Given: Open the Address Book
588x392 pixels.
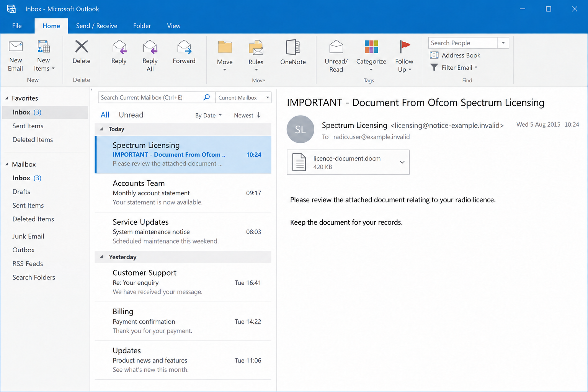Looking at the screenshot, I should pos(455,55).
